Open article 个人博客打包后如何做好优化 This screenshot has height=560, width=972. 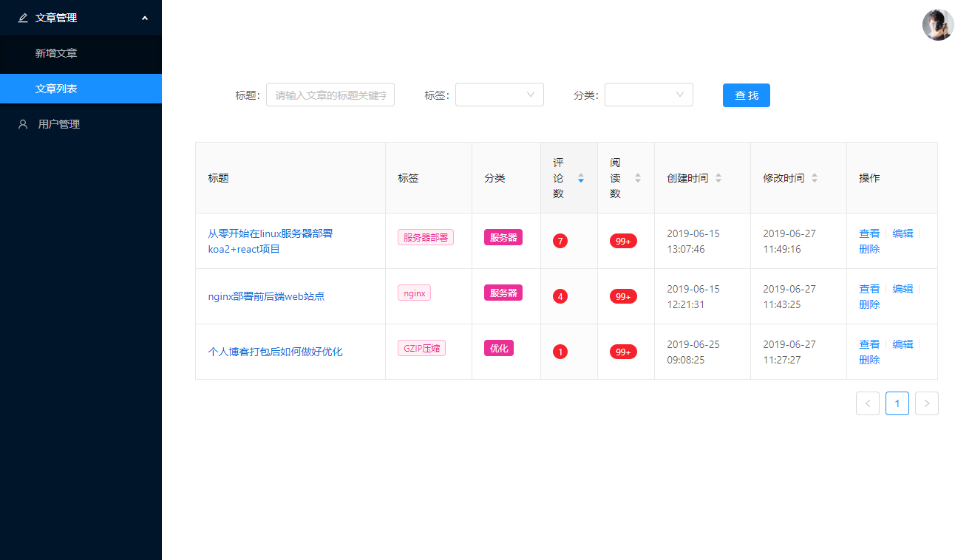(x=275, y=352)
